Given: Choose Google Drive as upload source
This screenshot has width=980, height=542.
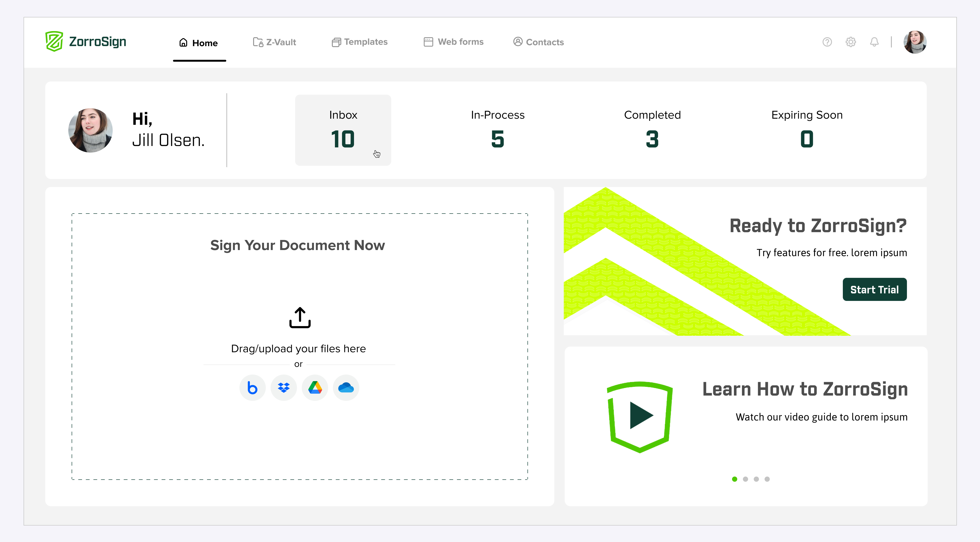Looking at the screenshot, I should click(x=315, y=388).
